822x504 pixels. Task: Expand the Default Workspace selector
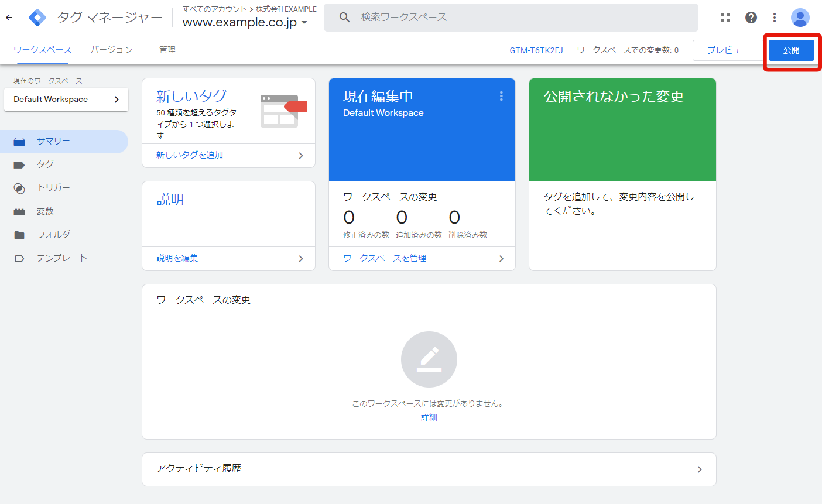tap(66, 100)
